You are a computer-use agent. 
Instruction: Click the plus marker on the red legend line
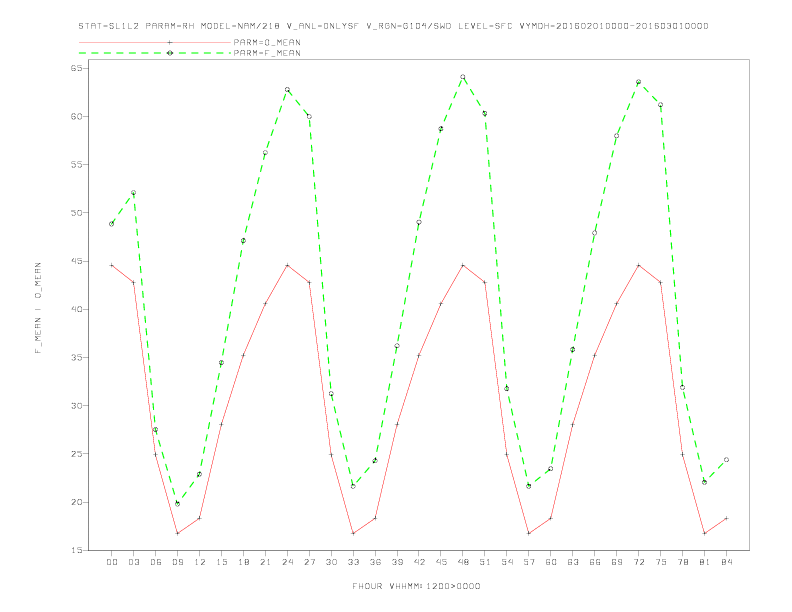click(x=170, y=42)
